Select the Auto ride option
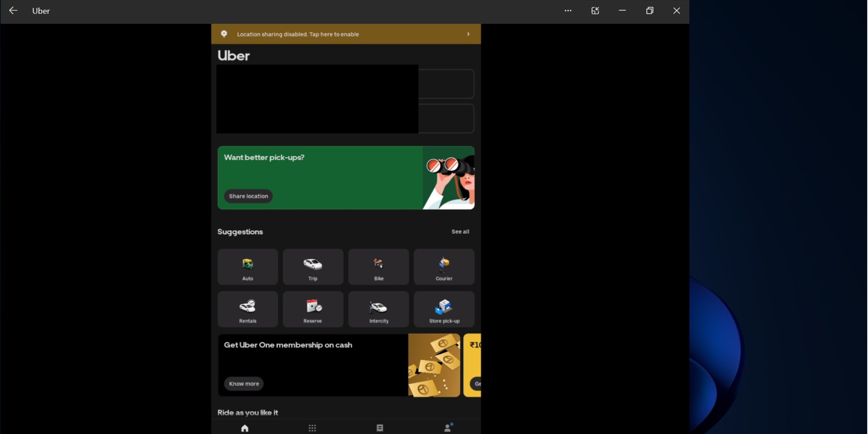Screen dimensions: 868x434 point(247,267)
